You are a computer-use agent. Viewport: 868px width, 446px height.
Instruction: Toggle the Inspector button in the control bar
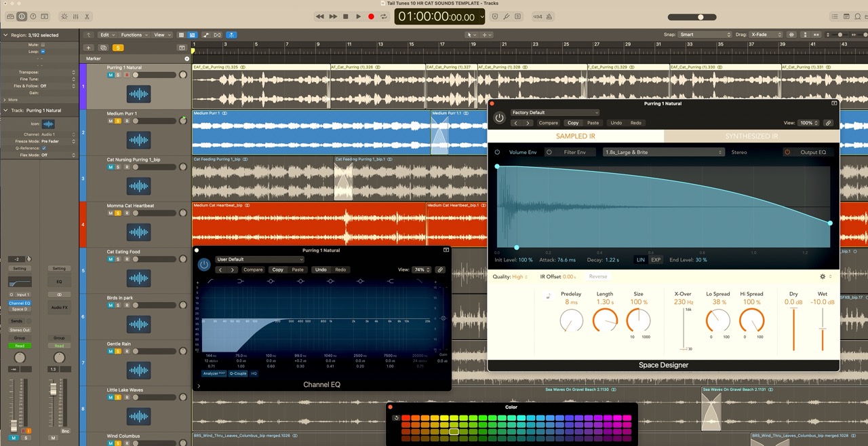(x=22, y=16)
